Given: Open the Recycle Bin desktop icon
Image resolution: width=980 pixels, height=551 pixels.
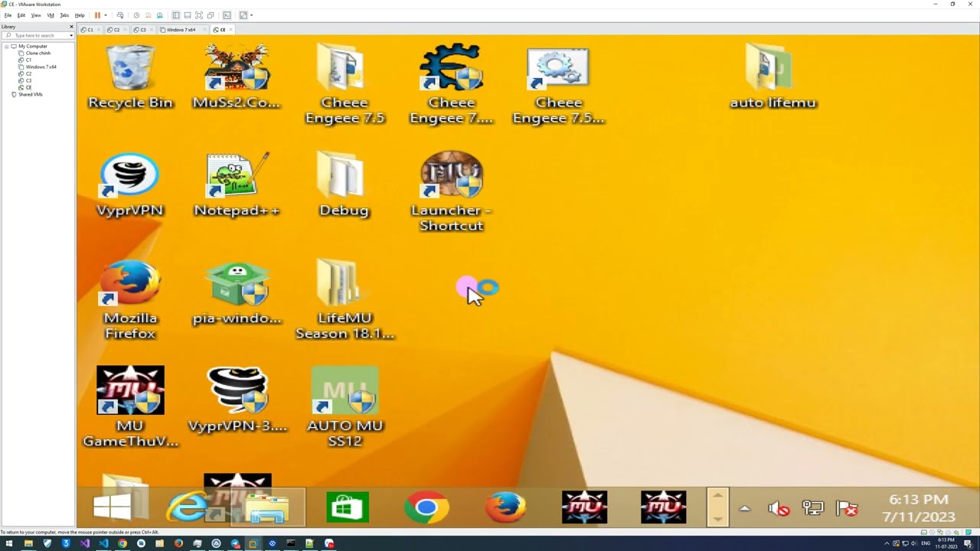Looking at the screenshot, I should click(130, 77).
